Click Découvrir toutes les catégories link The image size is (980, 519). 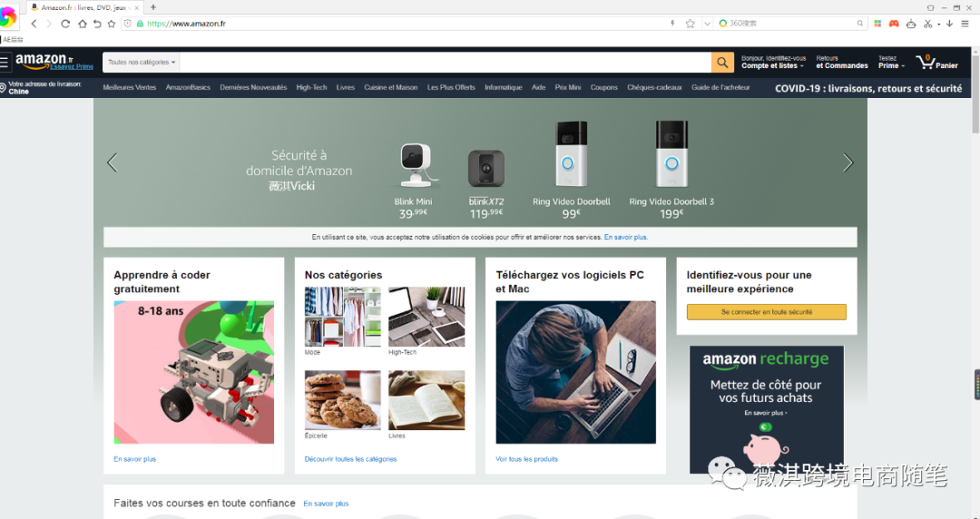350,459
